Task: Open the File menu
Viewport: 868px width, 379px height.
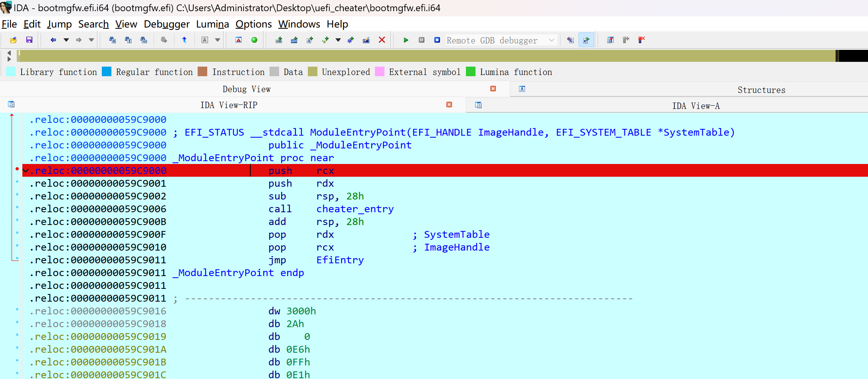Action: click(9, 24)
